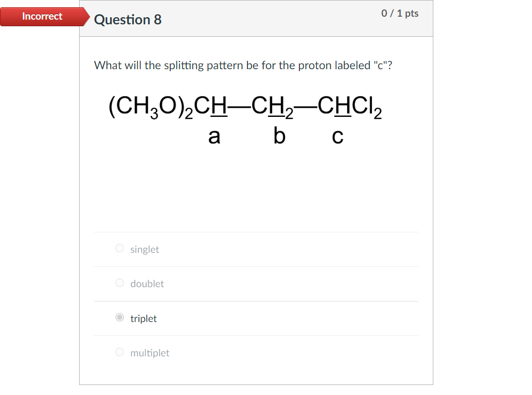Click the "triplet" option label text
This screenshot has width=532, height=395.
[x=143, y=318]
